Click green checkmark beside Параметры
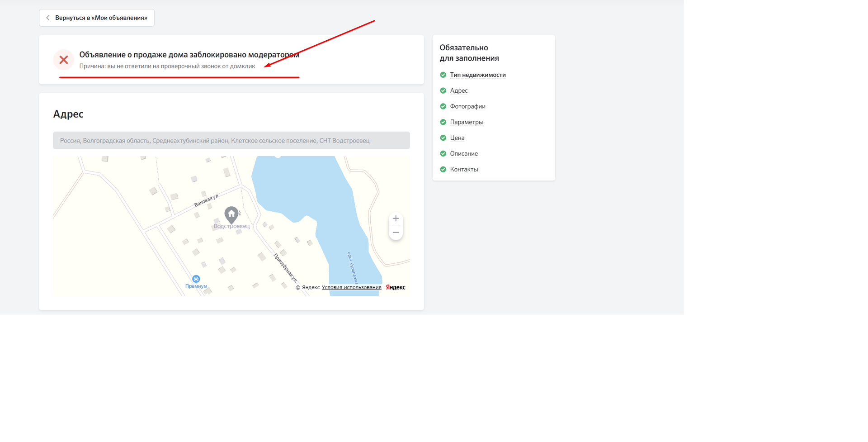The width and height of the screenshot is (868, 442). tap(443, 122)
